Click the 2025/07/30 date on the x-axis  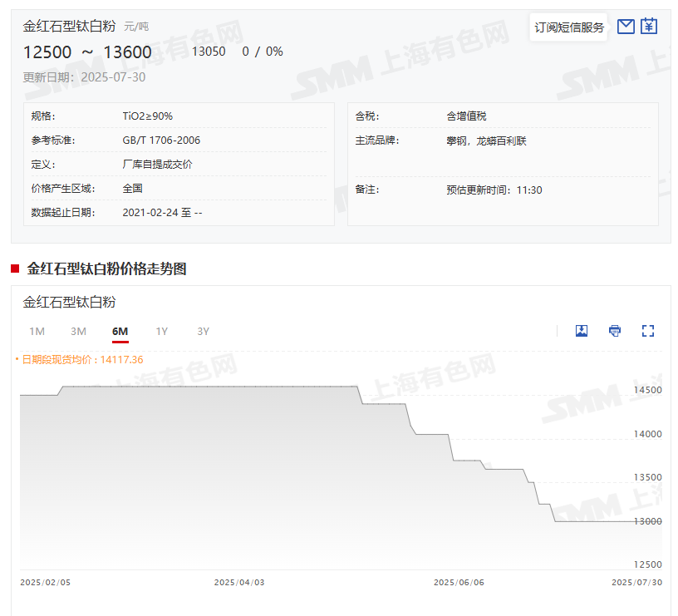[636, 583]
